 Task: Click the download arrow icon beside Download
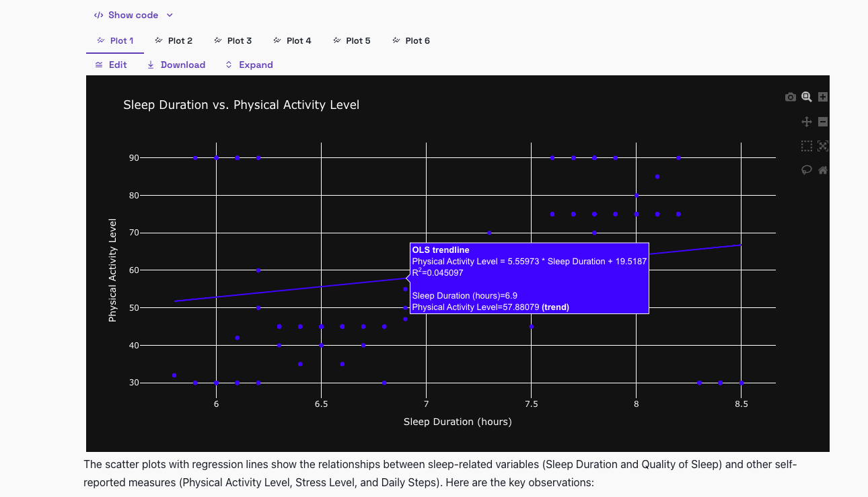[x=149, y=65]
